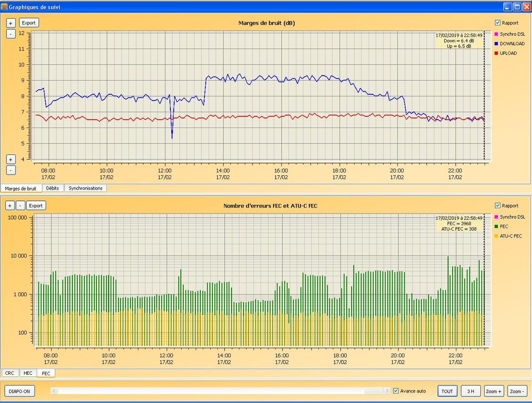Click the Graphiques de suivi title bar icon

tap(5, 6)
